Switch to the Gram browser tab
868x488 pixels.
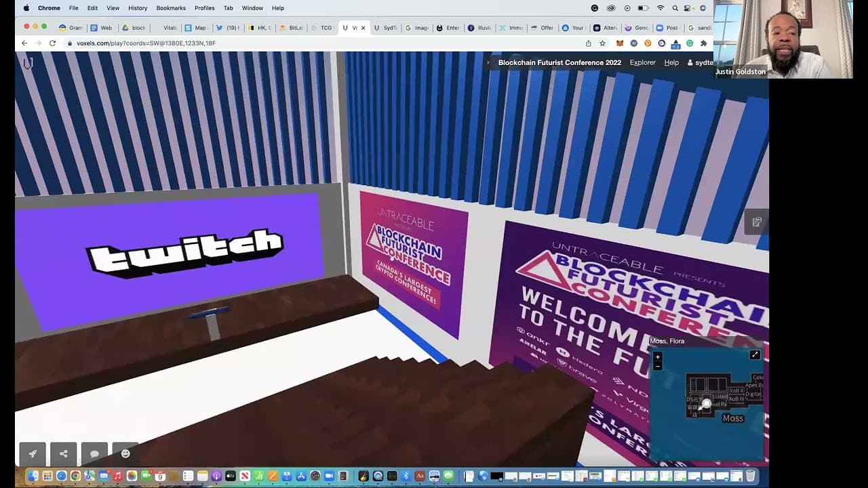(71, 28)
